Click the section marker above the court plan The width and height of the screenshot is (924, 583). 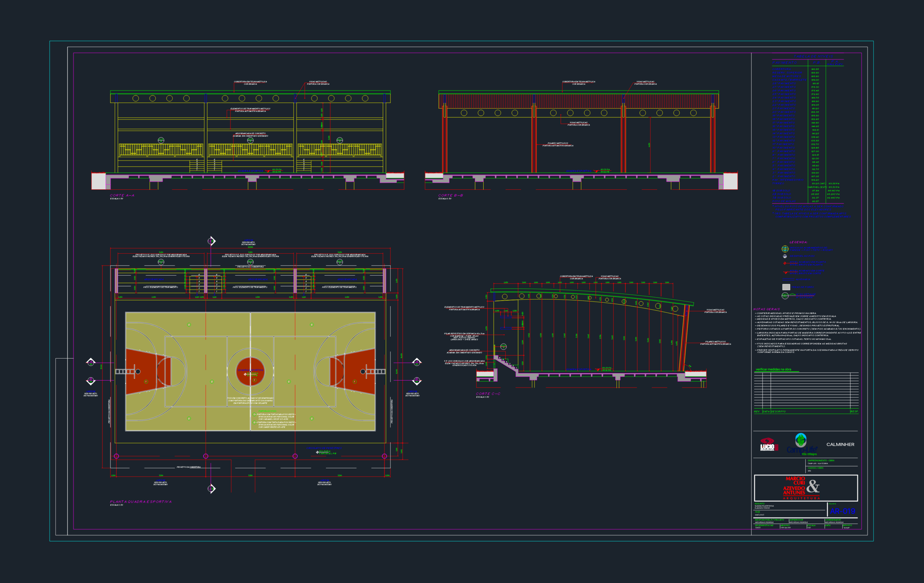click(211, 241)
